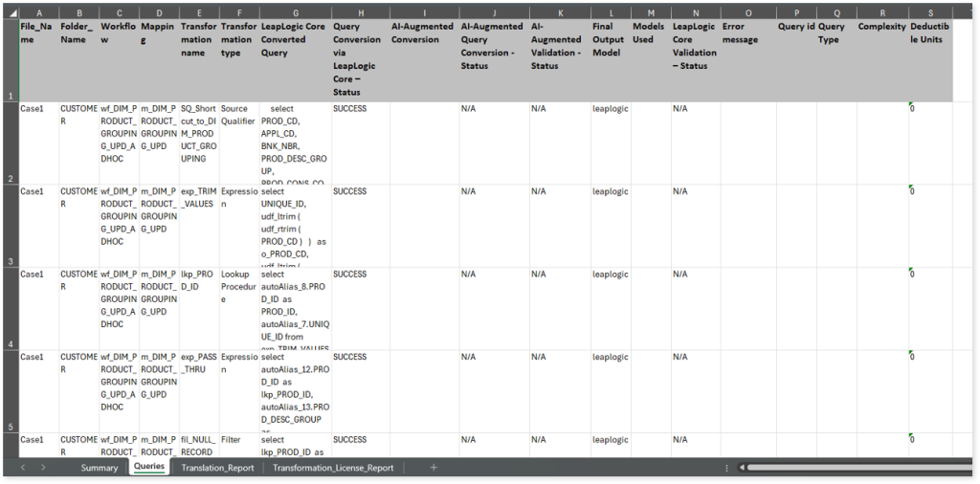Image resolution: width=980 pixels, height=484 pixels.
Task: Select column G header
Action: click(x=295, y=13)
